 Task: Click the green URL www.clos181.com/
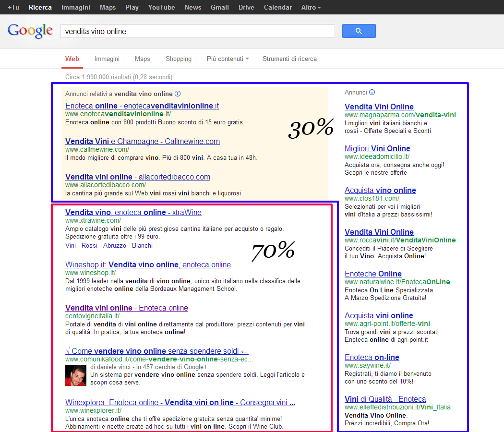[x=372, y=198]
